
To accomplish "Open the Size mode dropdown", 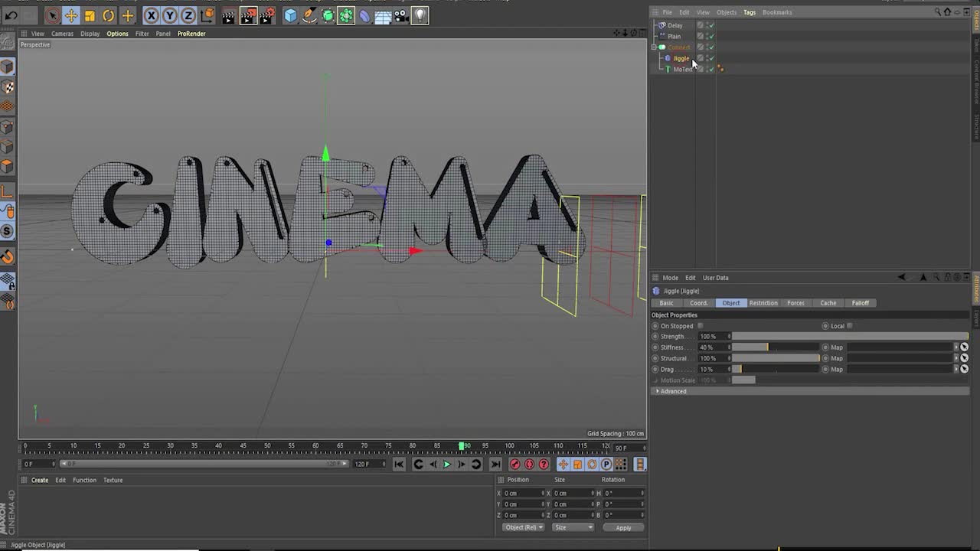I will click(573, 527).
